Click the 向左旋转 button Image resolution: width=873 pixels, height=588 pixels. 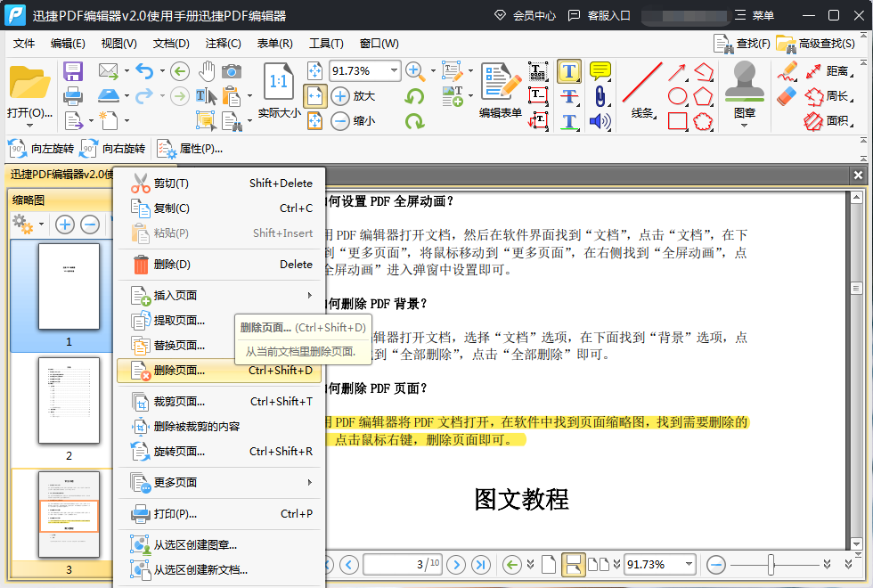click(x=41, y=149)
